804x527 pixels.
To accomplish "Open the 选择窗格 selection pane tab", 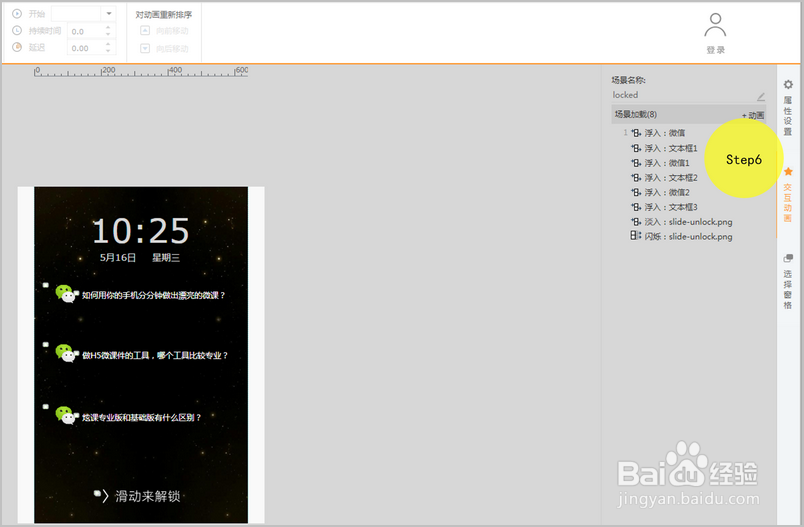I will [x=788, y=282].
